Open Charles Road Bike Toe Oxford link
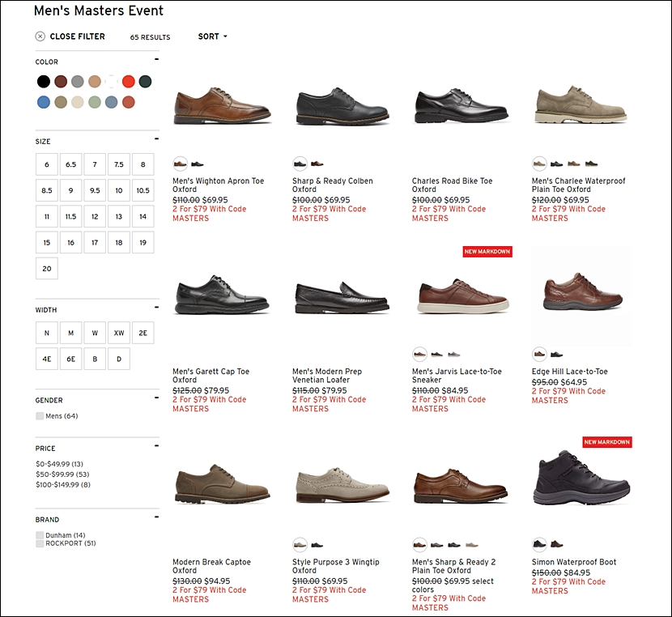 452,185
